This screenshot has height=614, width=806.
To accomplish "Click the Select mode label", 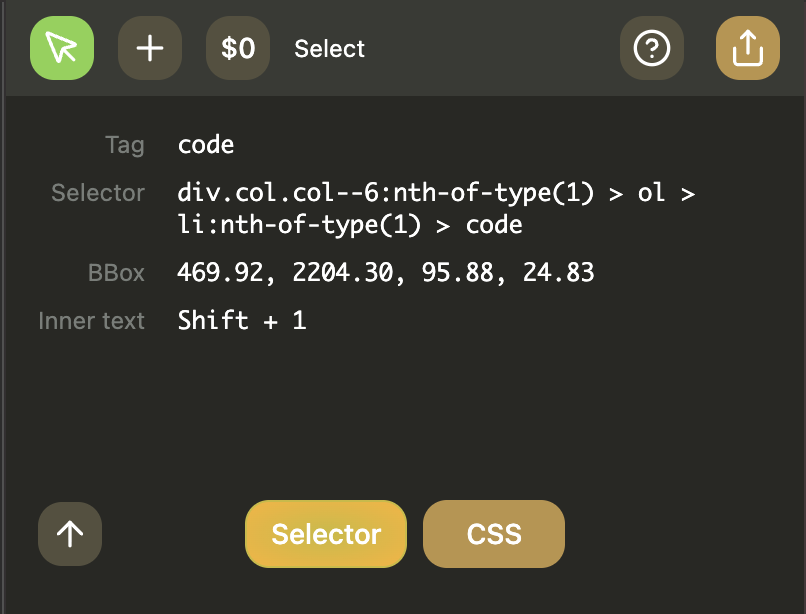I will 330,49.
